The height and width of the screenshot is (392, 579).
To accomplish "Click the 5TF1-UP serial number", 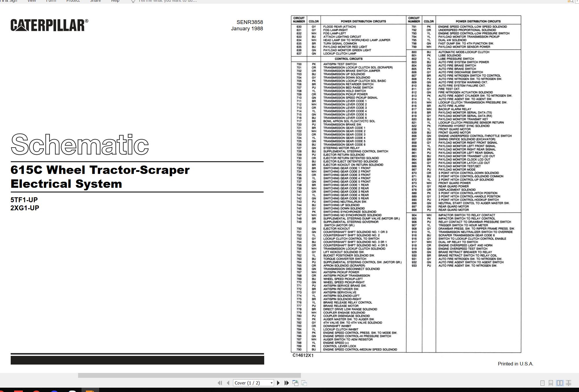I will 24,200.
